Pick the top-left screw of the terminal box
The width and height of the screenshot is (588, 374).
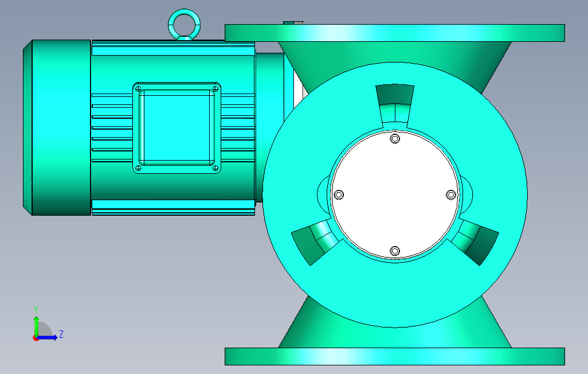tap(138, 88)
